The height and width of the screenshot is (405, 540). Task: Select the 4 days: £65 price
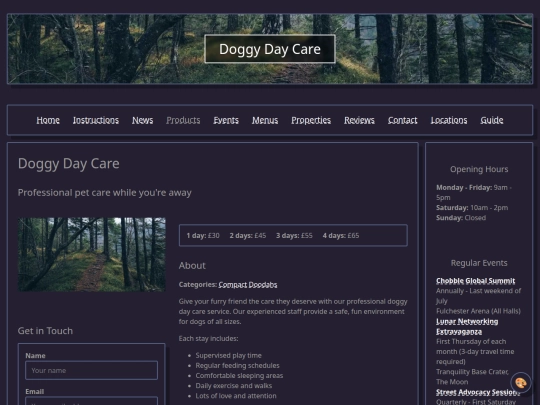341,236
